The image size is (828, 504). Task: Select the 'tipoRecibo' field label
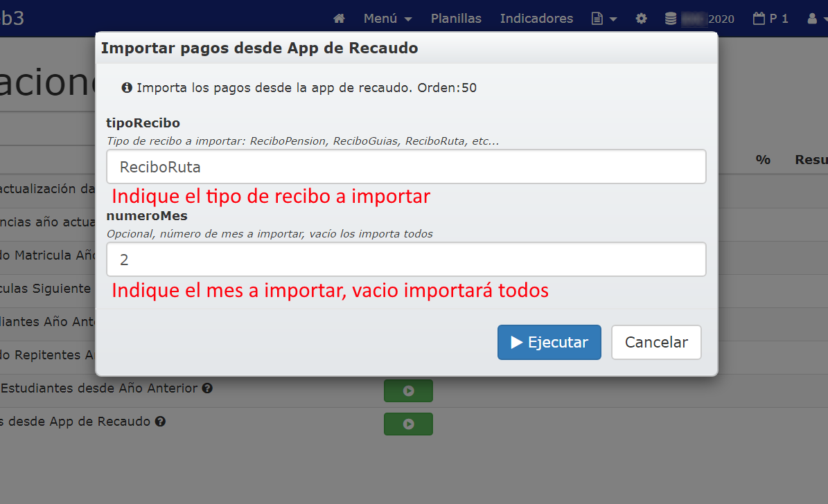(143, 123)
